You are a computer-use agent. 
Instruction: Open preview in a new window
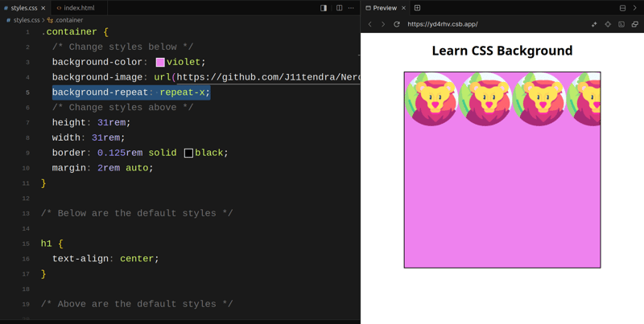click(635, 24)
